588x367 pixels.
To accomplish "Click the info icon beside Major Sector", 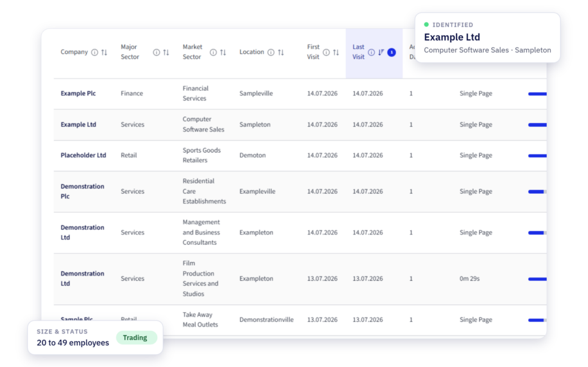I will coord(156,53).
